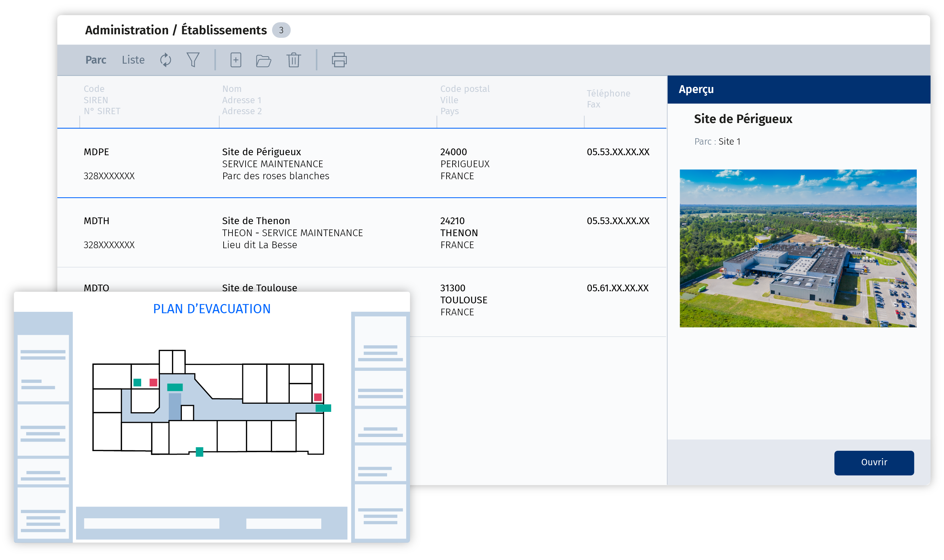Open the filter funnel icon

click(x=193, y=60)
